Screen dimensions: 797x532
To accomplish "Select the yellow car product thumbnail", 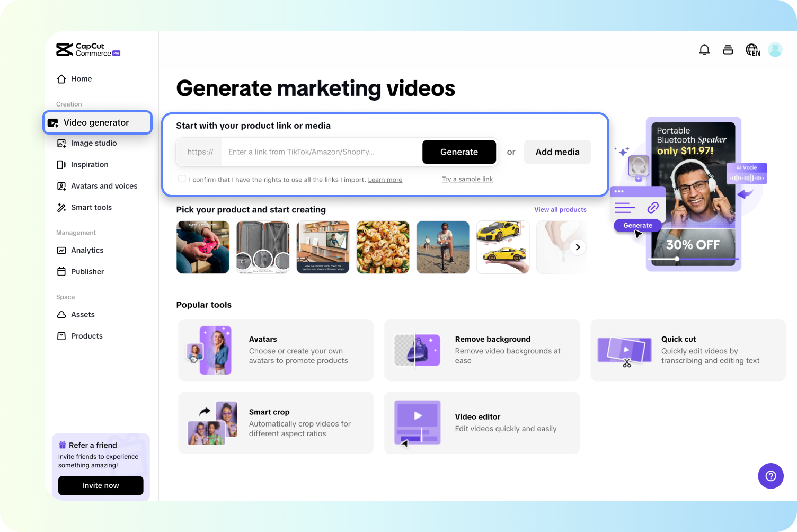I will point(502,247).
